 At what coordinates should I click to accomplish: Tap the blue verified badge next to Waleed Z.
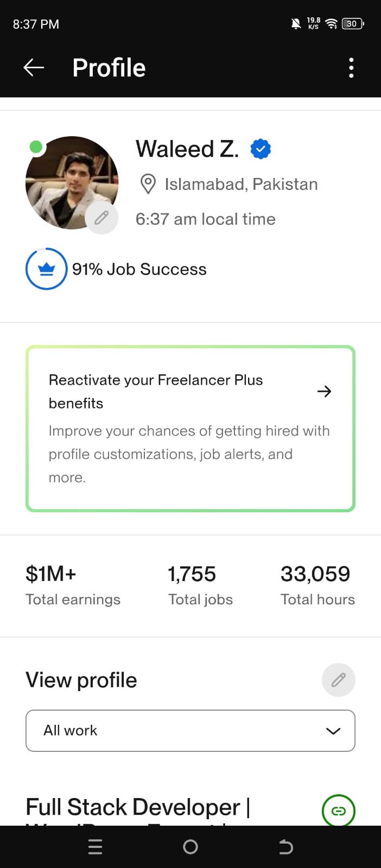click(x=261, y=149)
